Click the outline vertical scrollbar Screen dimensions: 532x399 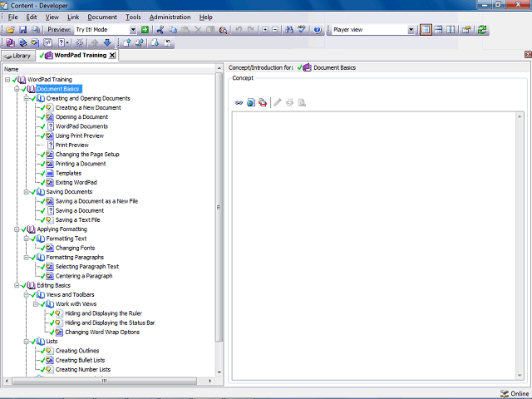[x=219, y=207]
